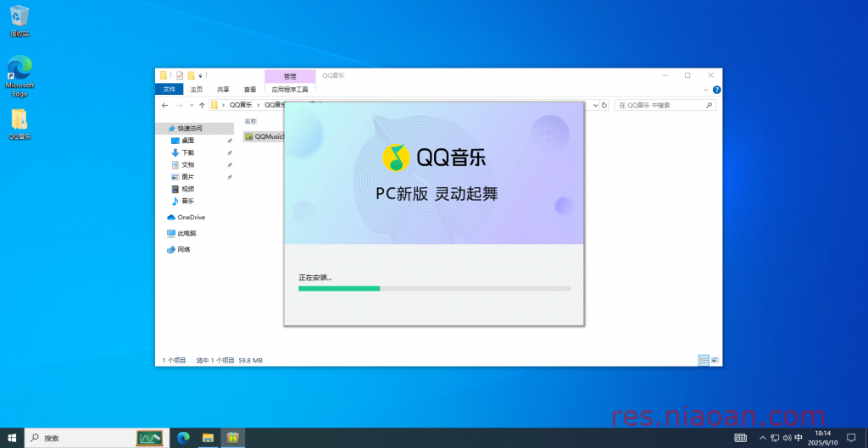Refresh the Explorer folder view
868x448 pixels.
[x=604, y=105]
